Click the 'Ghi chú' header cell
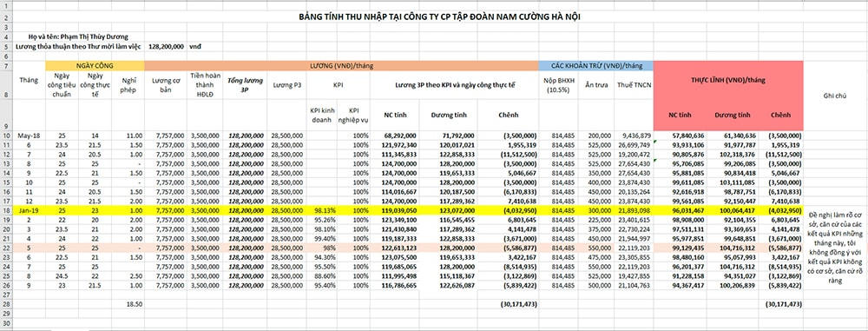Screen dimensions: 868x331 [x=834, y=96]
